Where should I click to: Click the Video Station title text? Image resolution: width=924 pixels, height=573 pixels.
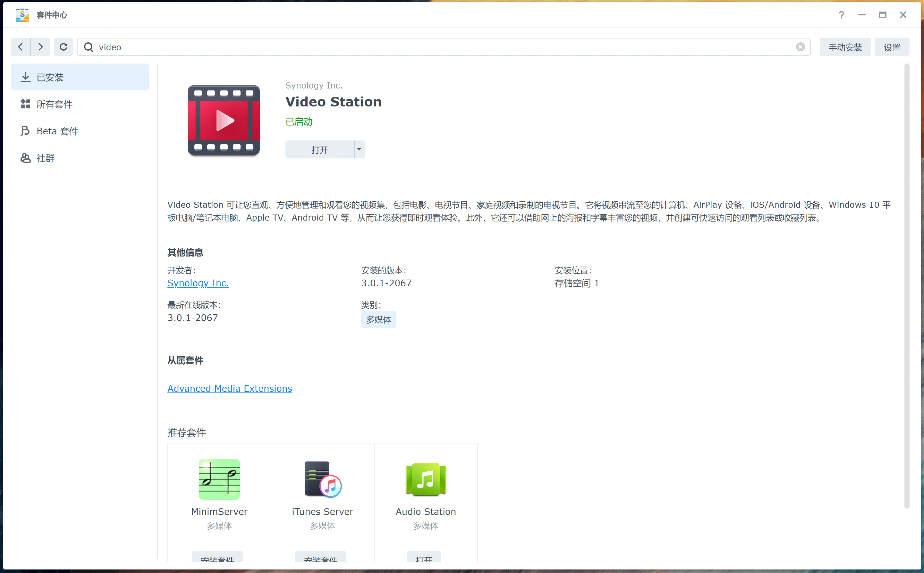point(333,102)
